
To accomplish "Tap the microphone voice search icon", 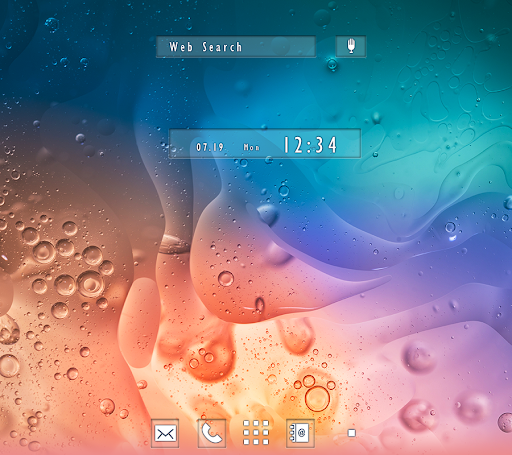I will [x=351, y=46].
